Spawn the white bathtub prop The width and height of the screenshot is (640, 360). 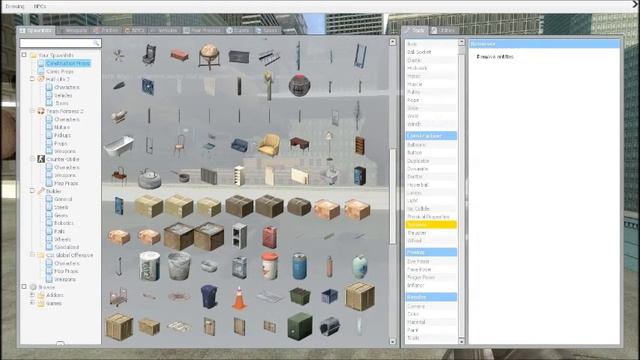pos(118,146)
